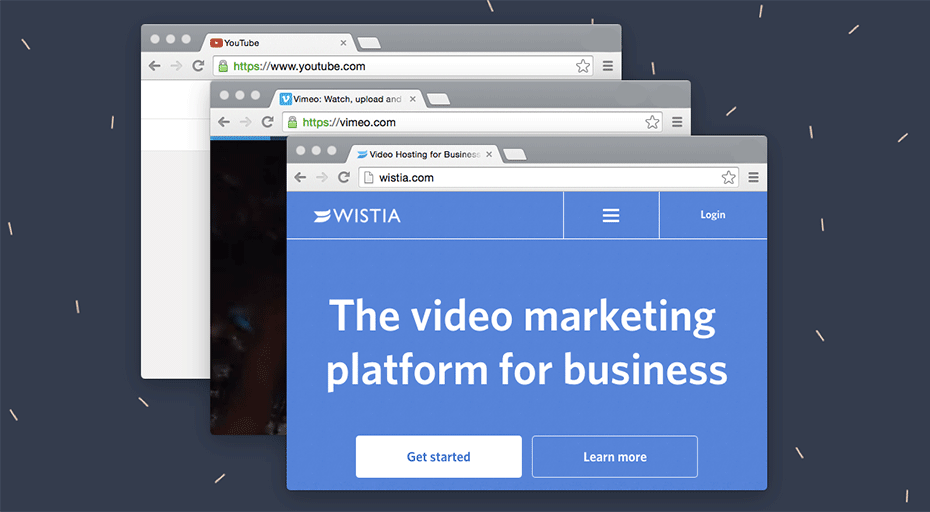This screenshot has height=512, width=930.
Task: Close the YouTube tab
Action: (x=343, y=43)
